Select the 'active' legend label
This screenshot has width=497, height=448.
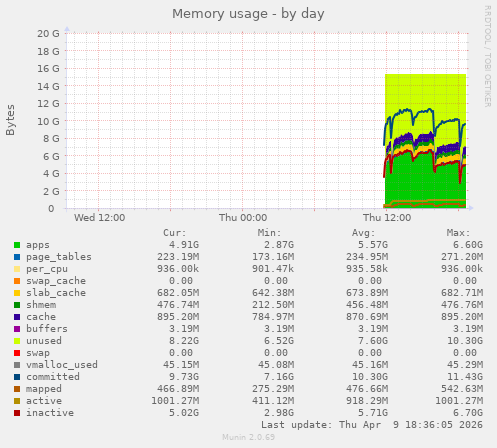[x=44, y=401]
